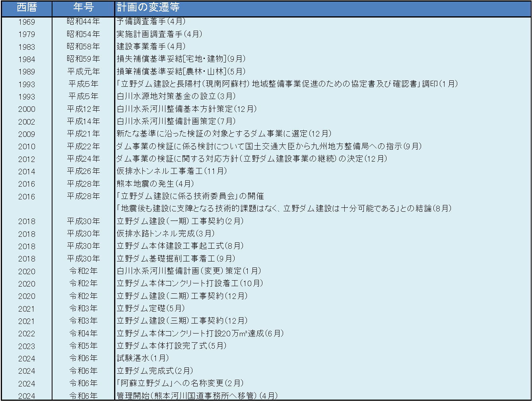Viewport: 532px width, 402px height.
Task: Click the 仮排水トンネル工事着工(11月) entry
Action: 172,171
